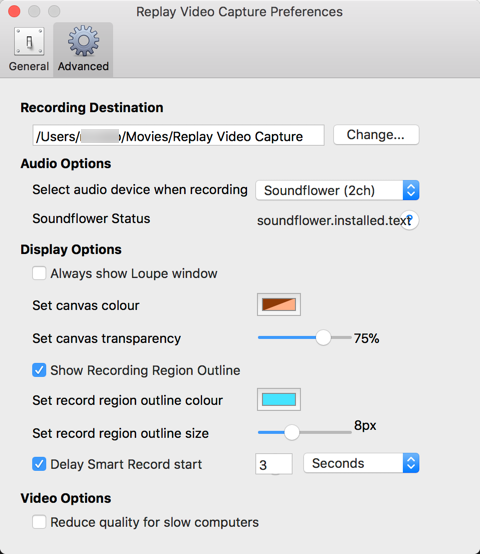The height and width of the screenshot is (554, 480).
Task: Click the Video Options heading
Action: 66,498
